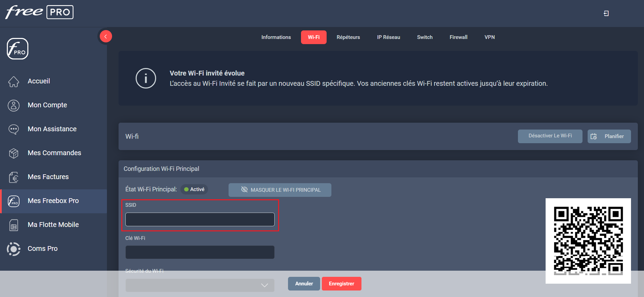Click the Annuler cancel button

click(x=304, y=284)
